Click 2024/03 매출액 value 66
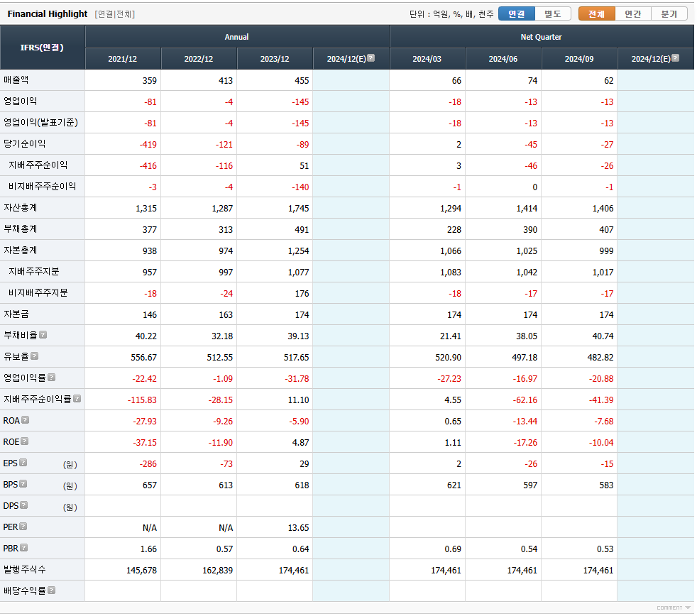The width and height of the screenshot is (697, 616). pos(457,81)
